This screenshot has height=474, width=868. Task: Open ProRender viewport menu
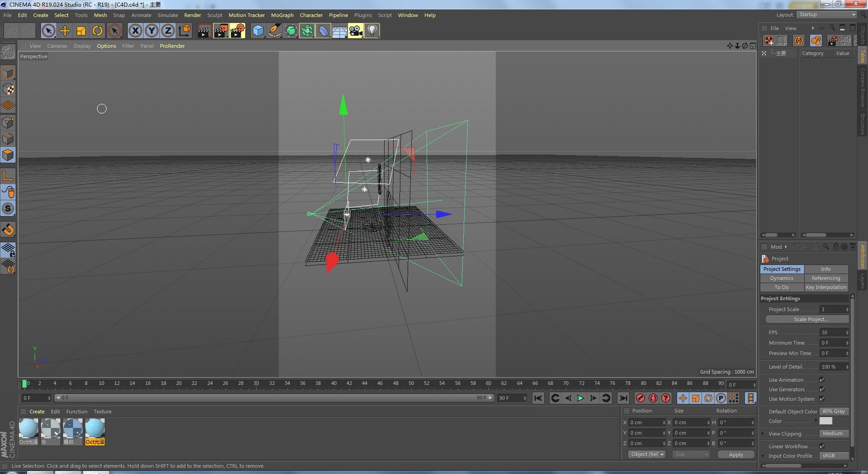click(x=172, y=46)
